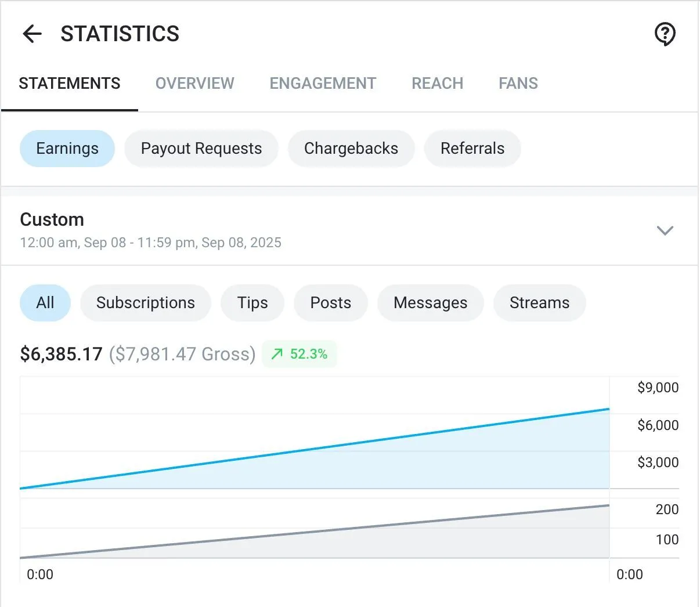Select the Payout Requests statement filter
The width and height of the screenshot is (700, 607).
(x=201, y=149)
